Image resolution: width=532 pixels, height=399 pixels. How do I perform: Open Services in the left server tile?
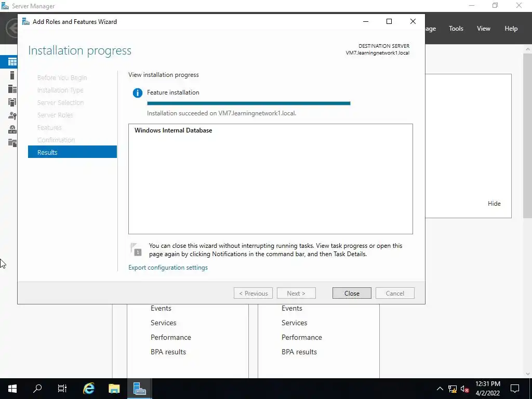[x=164, y=323]
